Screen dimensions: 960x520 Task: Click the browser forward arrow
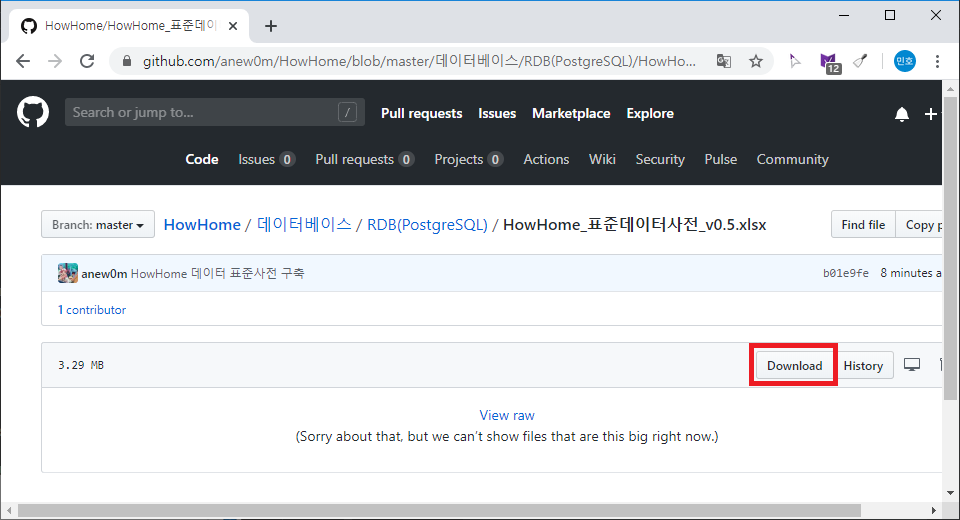click(55, 61)
